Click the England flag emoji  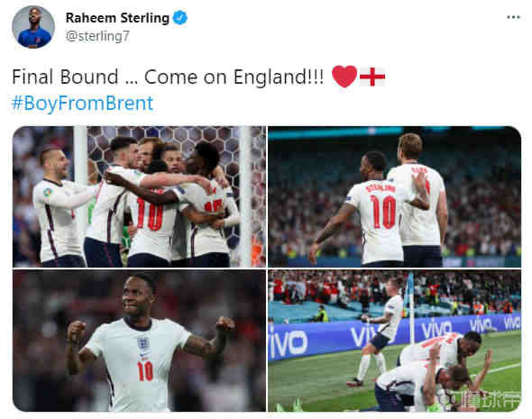tap(372, 77)
